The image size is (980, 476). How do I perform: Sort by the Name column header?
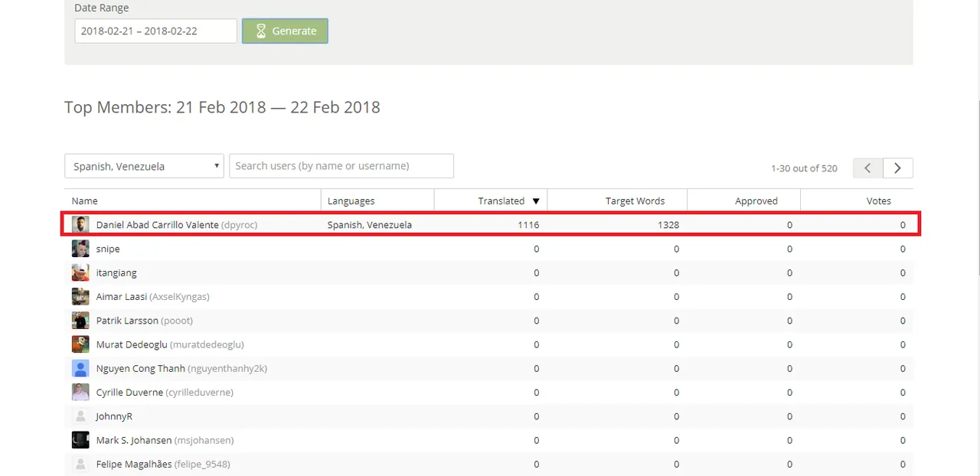click(85, 201)
